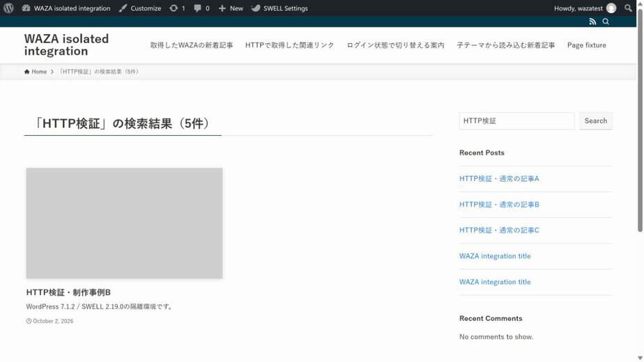Focus the sidebar search field containing HTTP検証
Viewport: 644px width, 362px height.
[516, 120]
